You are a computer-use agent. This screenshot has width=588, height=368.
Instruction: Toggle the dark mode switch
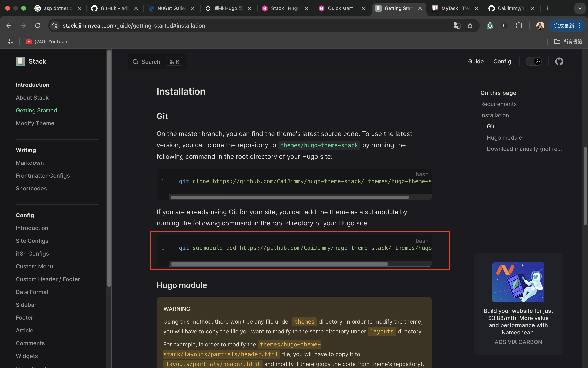click(x=534, y=61)
